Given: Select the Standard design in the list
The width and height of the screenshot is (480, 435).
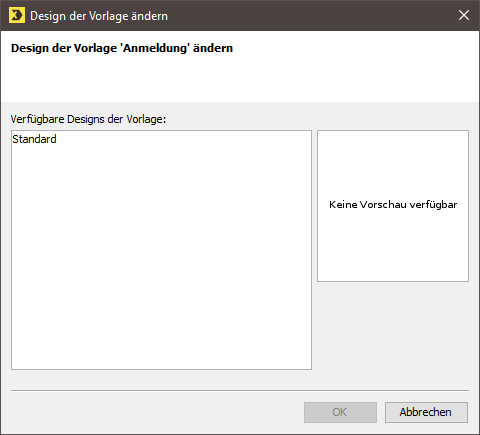Looking at the screenshot, I should 34,139.
